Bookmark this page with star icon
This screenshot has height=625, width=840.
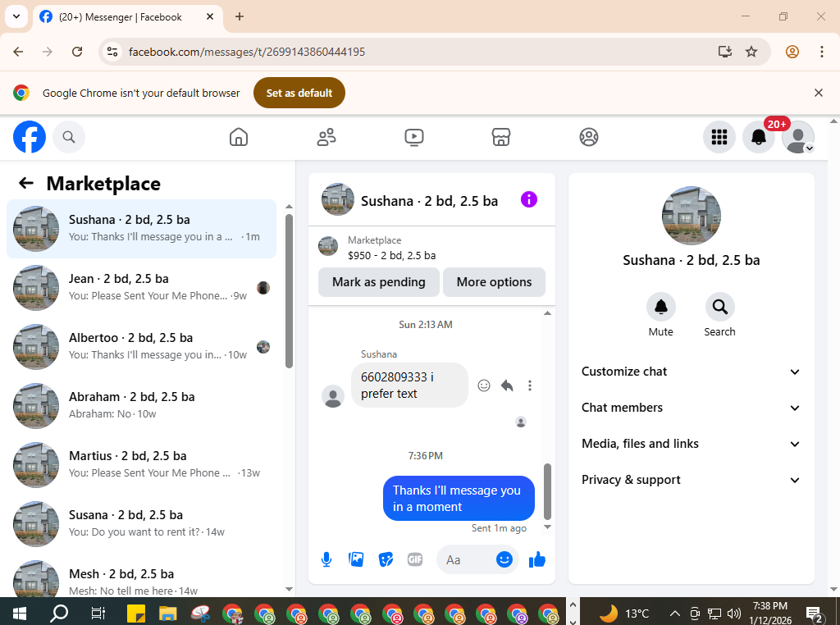pos(751,52)
